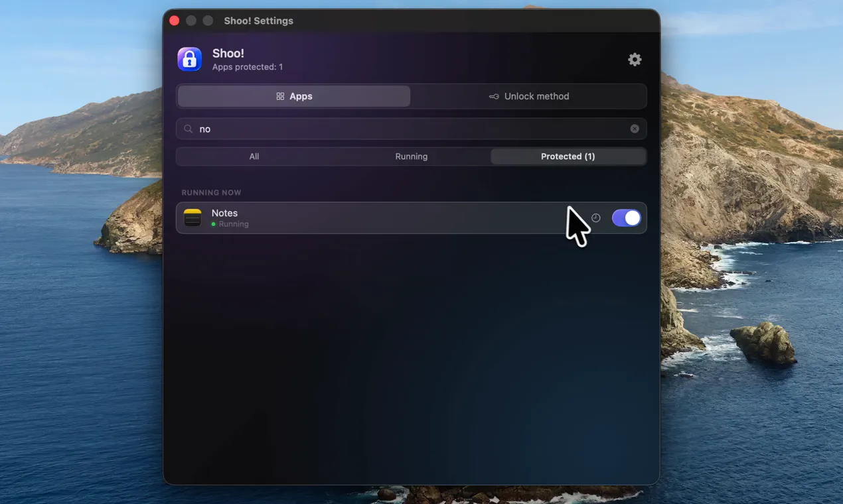843x504 pixels.
Task: Select the Running filter tab
Action: click(x=412, y=157)
